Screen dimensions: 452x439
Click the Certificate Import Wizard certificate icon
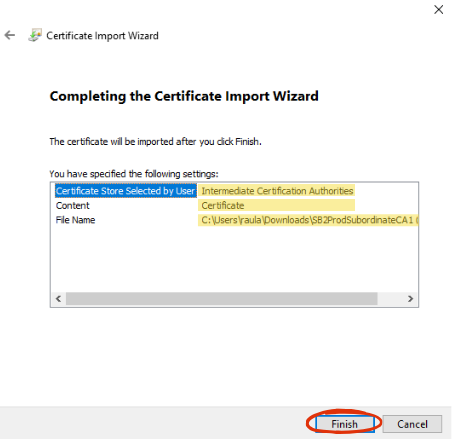(x=35, y=35)
